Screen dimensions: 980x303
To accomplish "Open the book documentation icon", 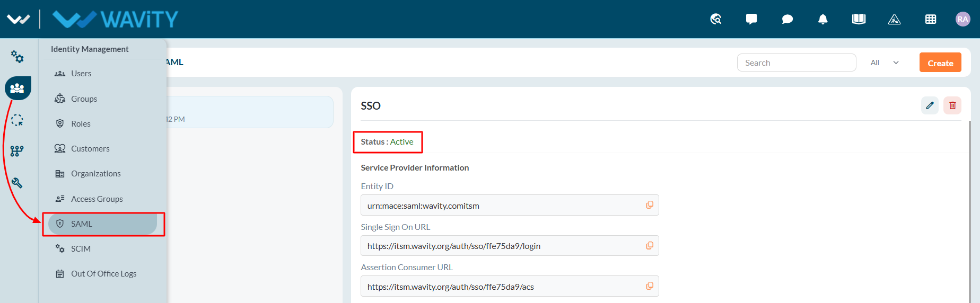I will (859, 19).
